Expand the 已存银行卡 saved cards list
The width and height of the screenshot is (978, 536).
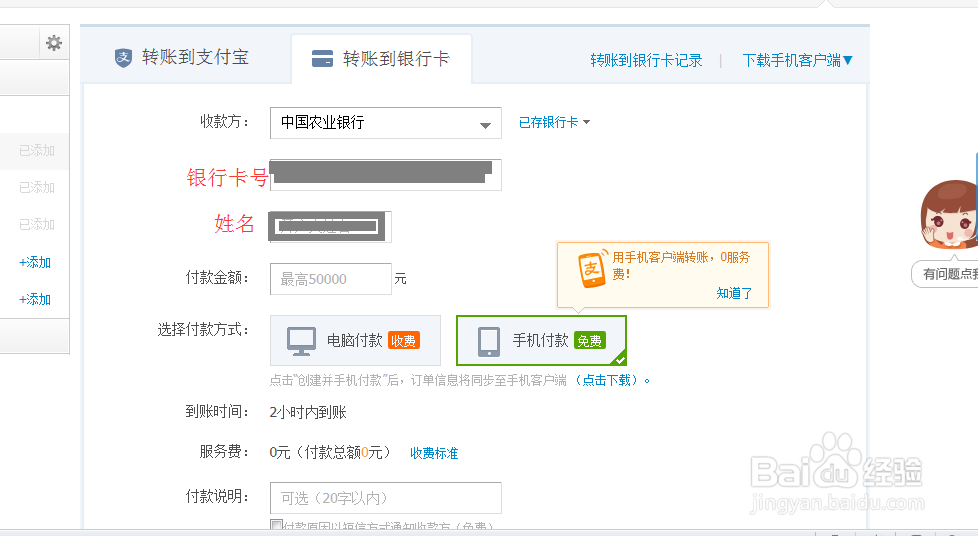[554, 122]
